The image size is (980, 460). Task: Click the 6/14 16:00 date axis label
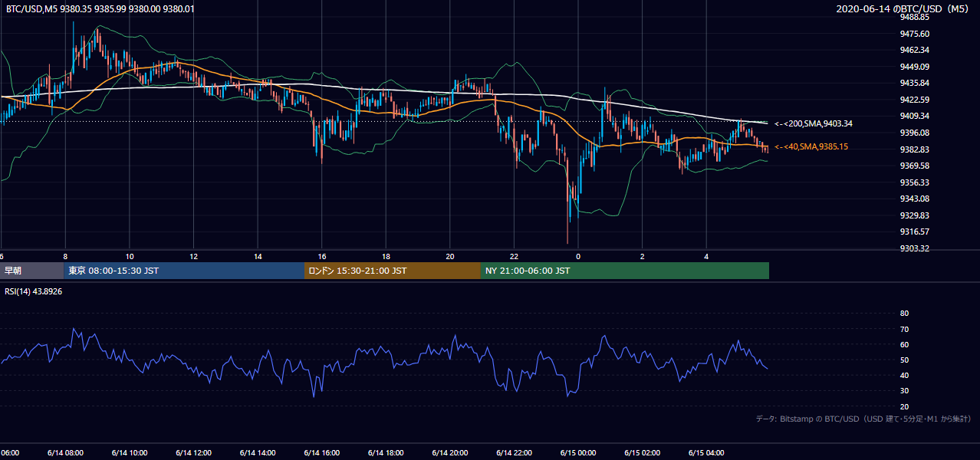[x=321, y=453]
